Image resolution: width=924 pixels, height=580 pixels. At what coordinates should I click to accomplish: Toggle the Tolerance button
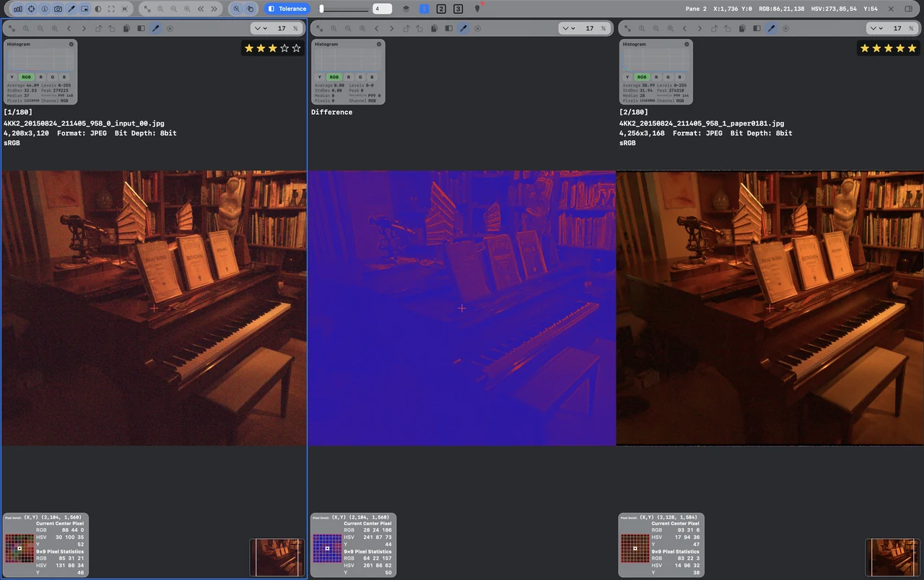[287, 9]
